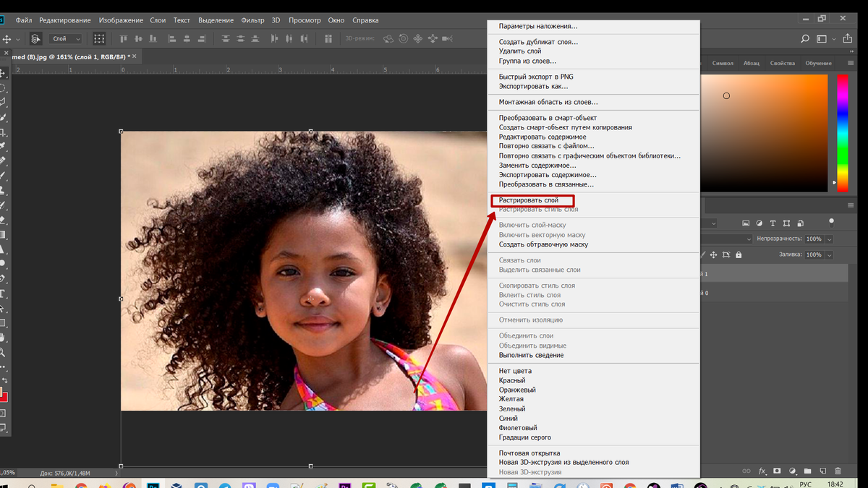Choose Выполнить сведение from context menu
868x488 pixels.
click(x=531, y=355)
